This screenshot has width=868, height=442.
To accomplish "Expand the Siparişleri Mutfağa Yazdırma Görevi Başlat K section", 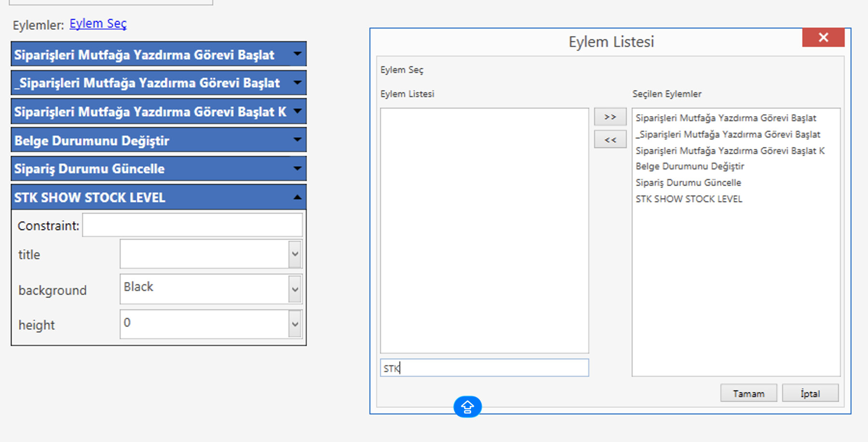I will tap(298, 111).
